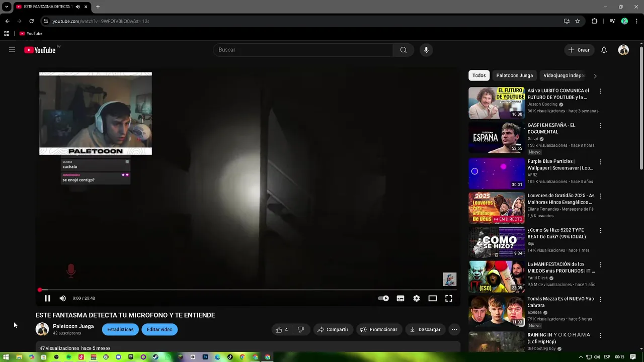The image size is (644, 362).
Task: Open options for 5202 Type Beat video
Action: point(600,230)
